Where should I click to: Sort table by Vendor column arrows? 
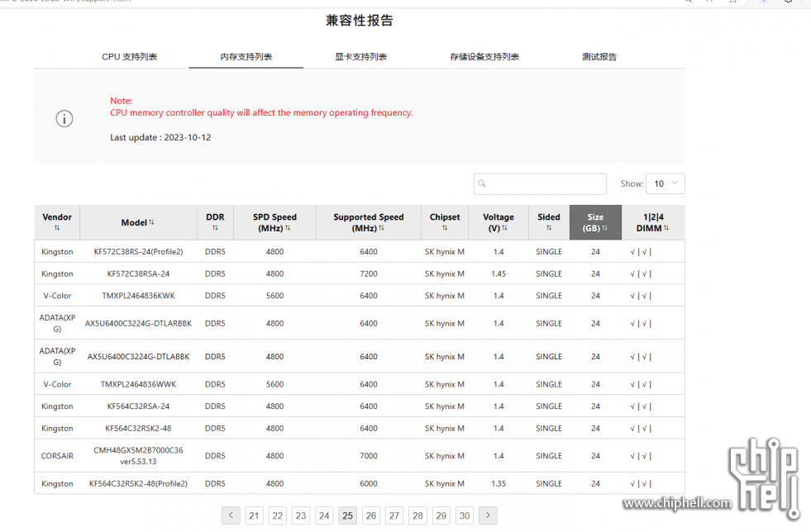point(57,228)
